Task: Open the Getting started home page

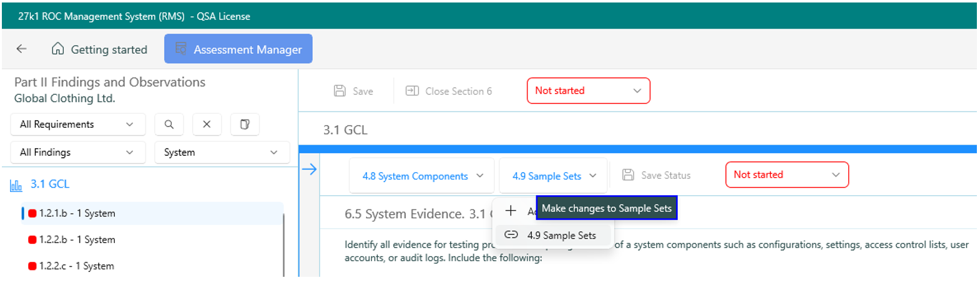Action: pyautogui.click(x=99, y=49)
